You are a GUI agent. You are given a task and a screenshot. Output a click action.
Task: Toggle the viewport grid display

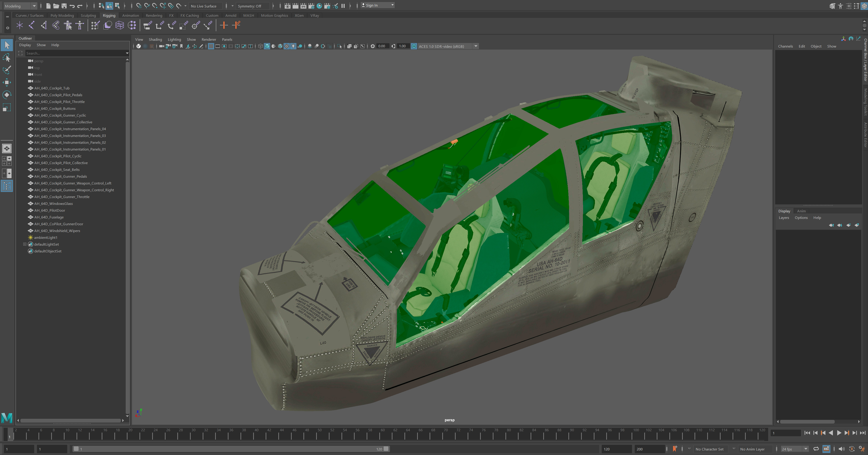click(211, 46)
